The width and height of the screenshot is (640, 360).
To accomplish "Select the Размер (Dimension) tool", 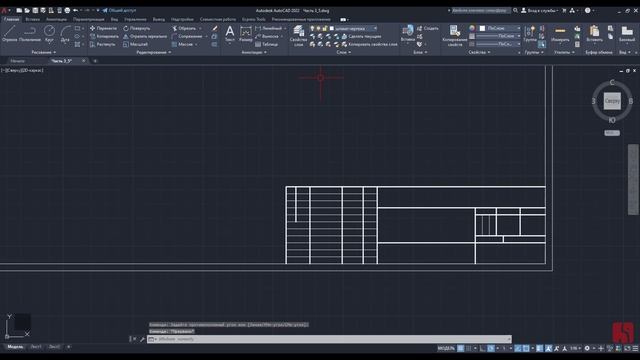I will click(x=246, y=33).
